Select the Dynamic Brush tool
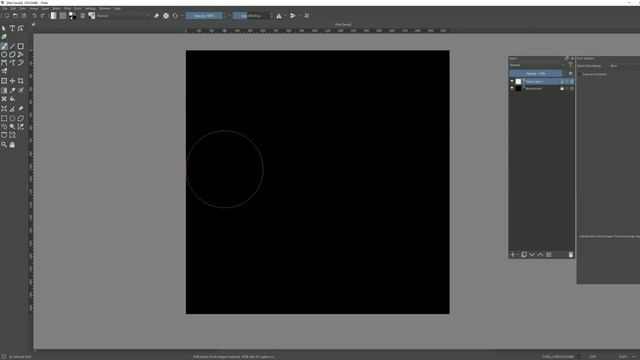Viewport: 640px width, 360px height. point(20,62)
